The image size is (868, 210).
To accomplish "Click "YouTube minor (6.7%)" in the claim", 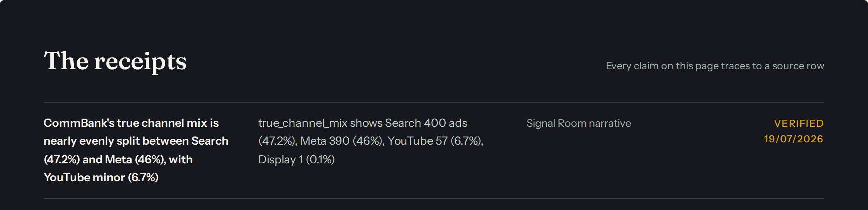I will tap(101, 177).
